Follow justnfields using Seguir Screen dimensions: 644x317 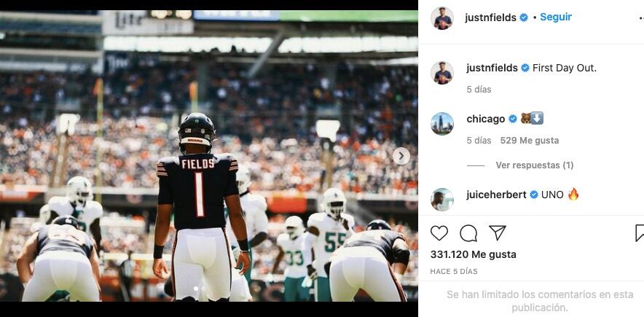[556, 17]
